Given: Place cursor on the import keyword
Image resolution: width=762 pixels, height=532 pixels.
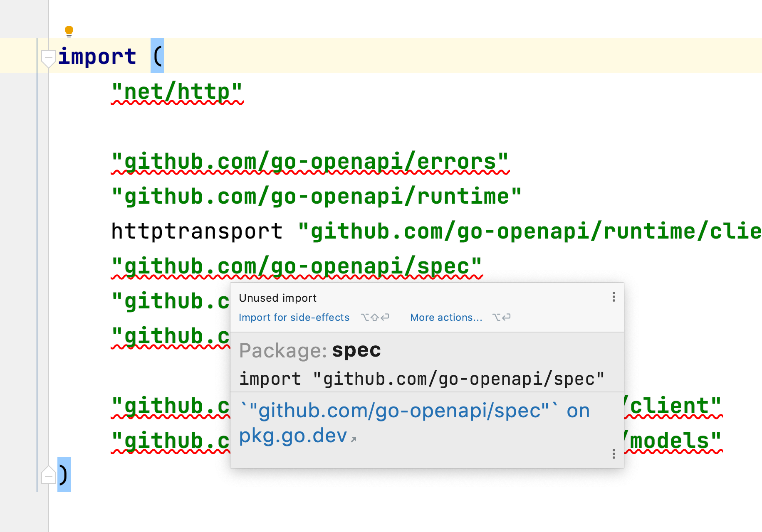Looking at the screenshot, I should click(98, 56).
